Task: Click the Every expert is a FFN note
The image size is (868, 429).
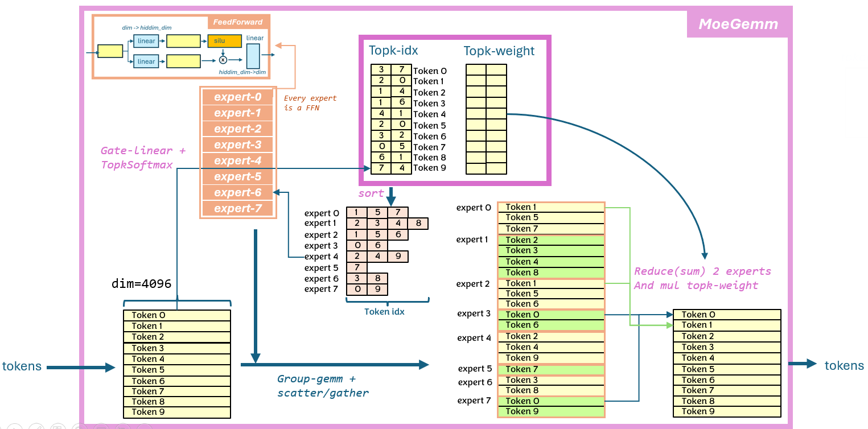Action: coord(310,103)
